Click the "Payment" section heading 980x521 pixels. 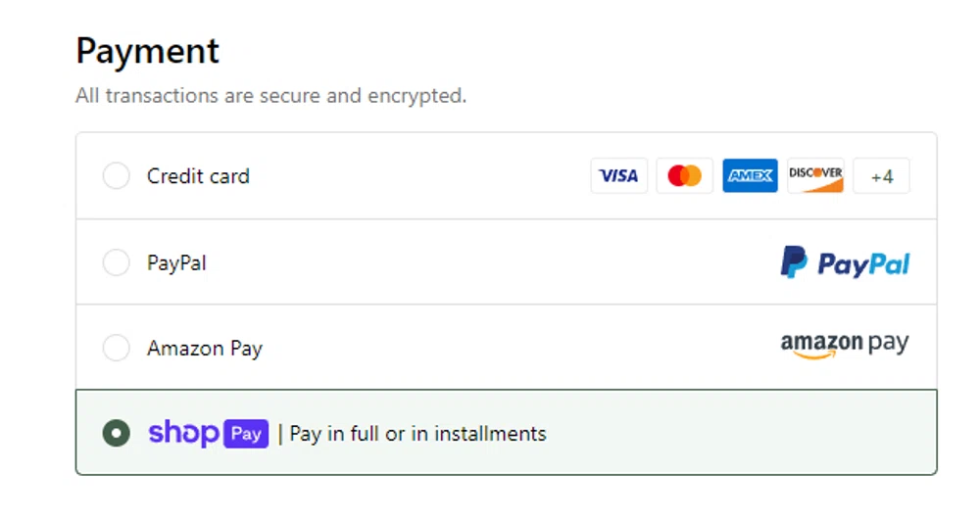(x=148, y=50)
